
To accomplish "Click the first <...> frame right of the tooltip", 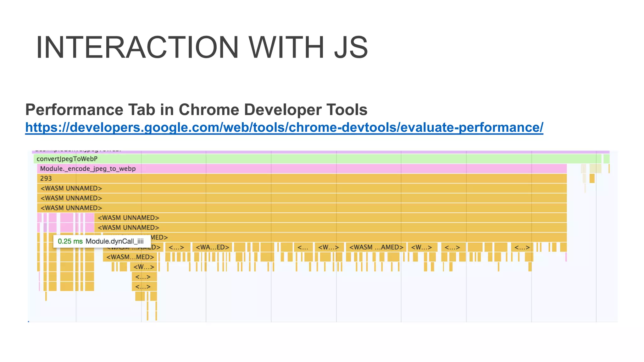I will [178, 247].
